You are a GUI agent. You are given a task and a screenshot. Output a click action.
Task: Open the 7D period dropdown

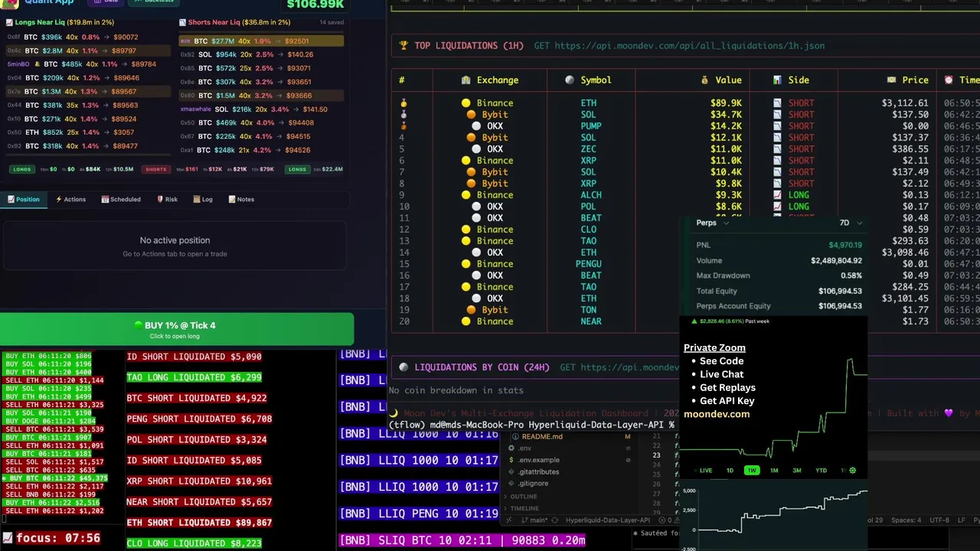tap(851, 223)
